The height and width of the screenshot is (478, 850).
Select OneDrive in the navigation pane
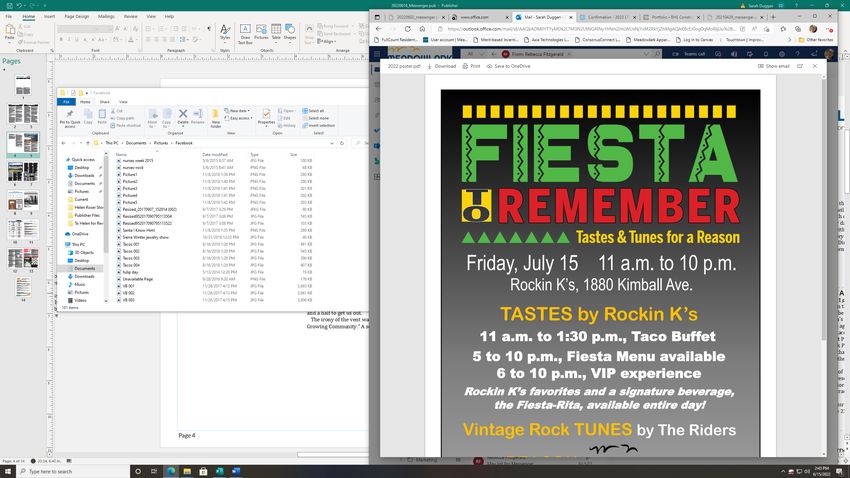pos(81,233)
